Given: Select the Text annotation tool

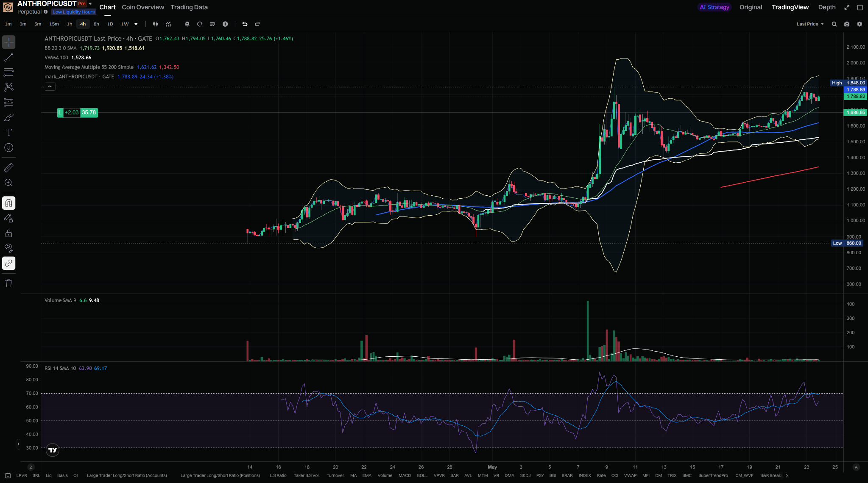Looking at the screenshot, I should 8,133.
